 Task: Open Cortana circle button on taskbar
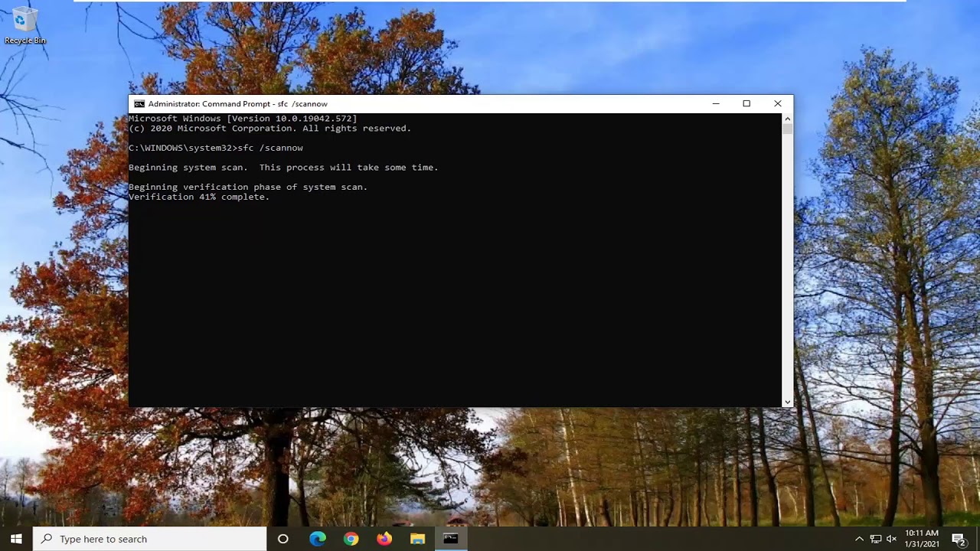click(x=283, y=539)
